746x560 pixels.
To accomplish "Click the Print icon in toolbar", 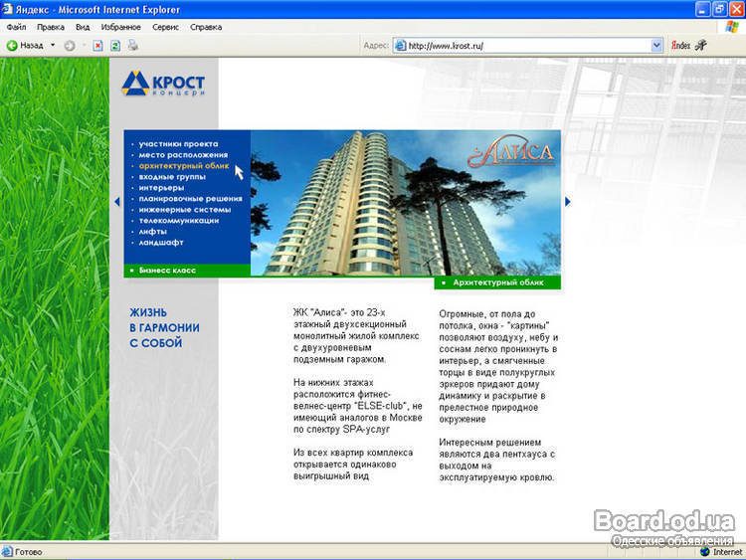I will point(132,46).
